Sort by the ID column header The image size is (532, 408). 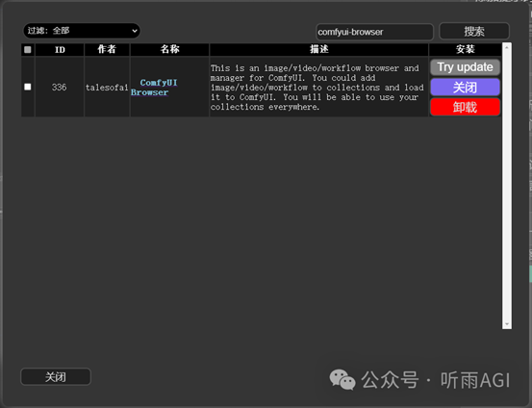(60, 50)
